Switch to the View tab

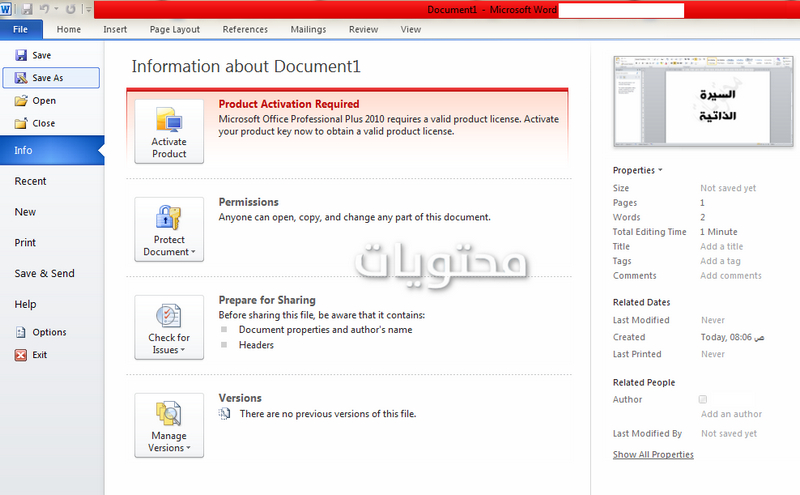click(411, 30)
